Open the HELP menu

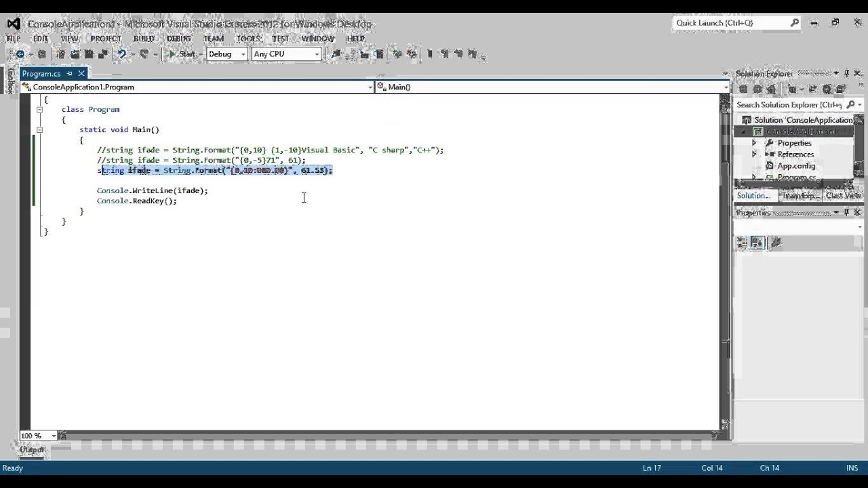[x=356, y=39]
